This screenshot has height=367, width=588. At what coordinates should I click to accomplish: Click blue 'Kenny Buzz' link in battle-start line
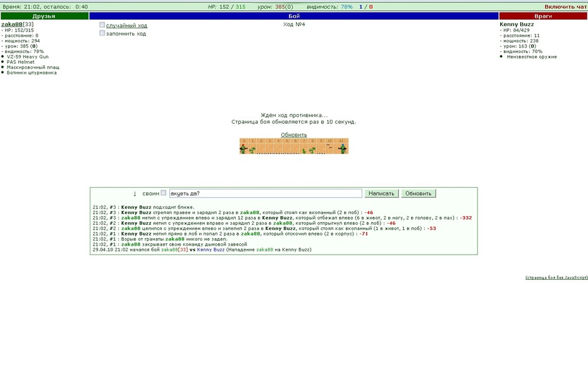[211, 250]
